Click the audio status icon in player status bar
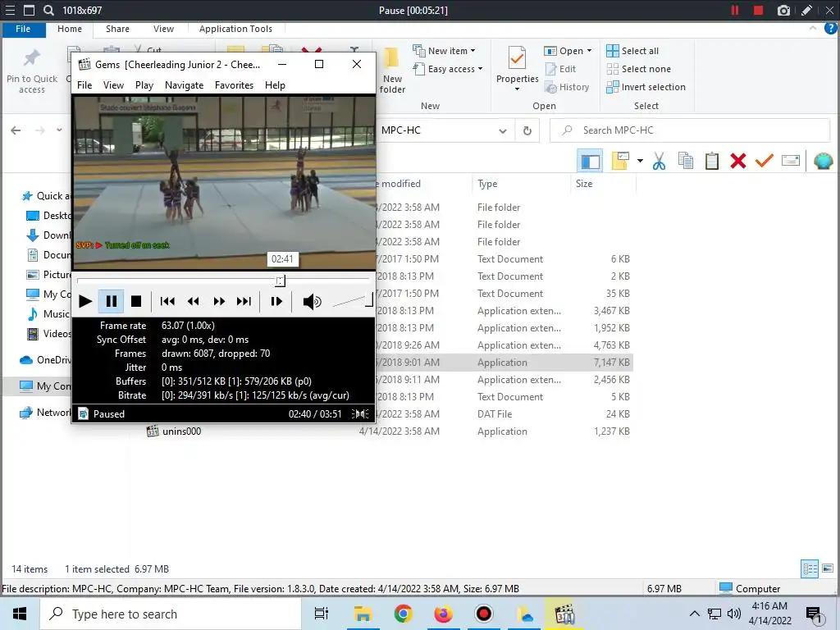Screen dimensions: 840x630 pos(361,413)
